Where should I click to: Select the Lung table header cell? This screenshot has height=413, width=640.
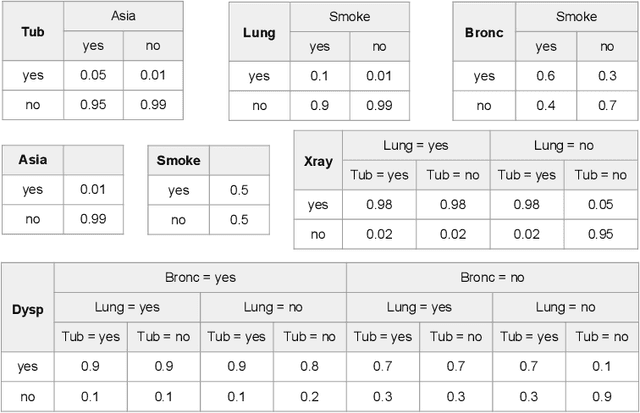coord(259,31)
